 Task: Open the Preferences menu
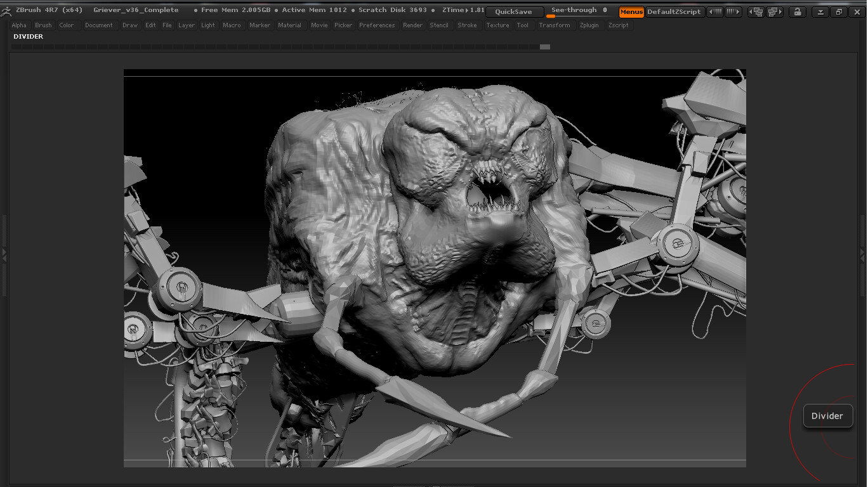click(377, 25)
